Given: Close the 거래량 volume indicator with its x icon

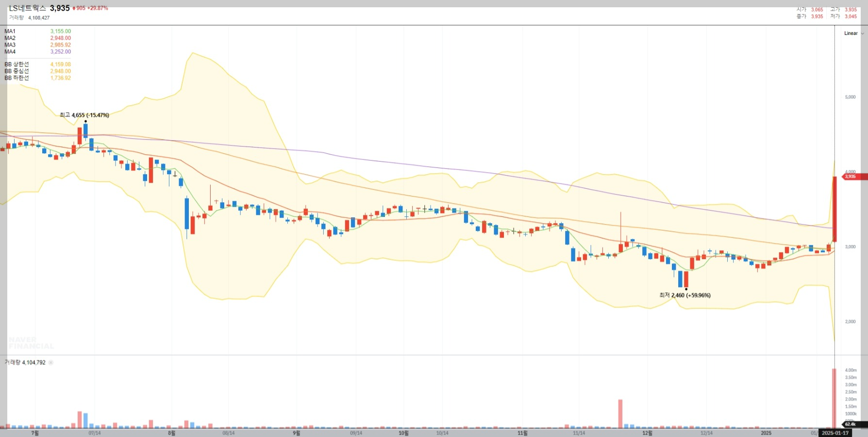Looking at the screenshot, I should pos(51,362).
